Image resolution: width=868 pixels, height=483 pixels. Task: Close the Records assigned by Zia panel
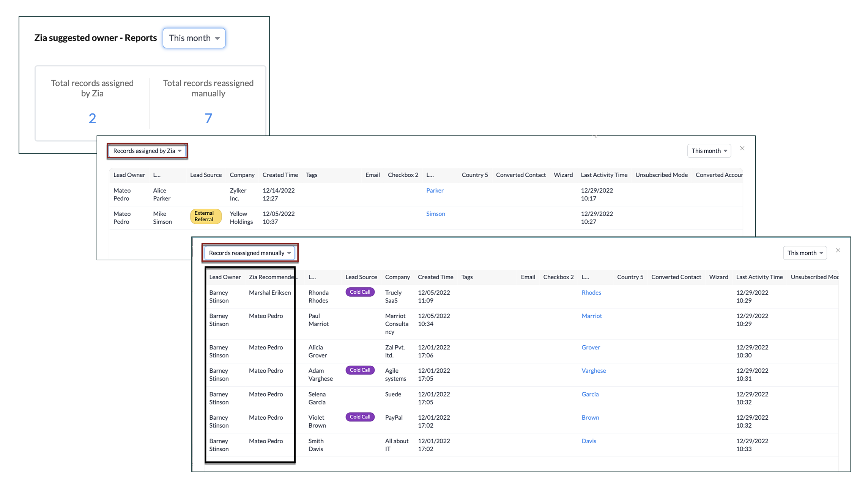(x=742, y=148)
